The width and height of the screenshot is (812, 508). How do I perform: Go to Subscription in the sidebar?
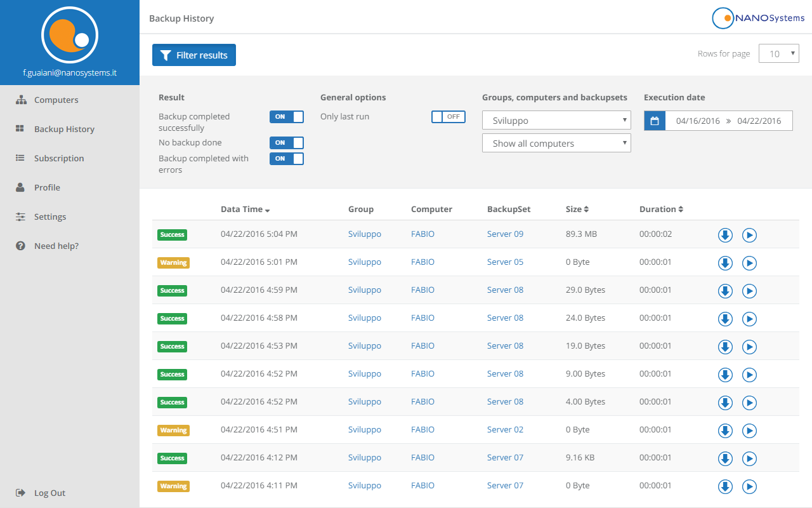tap(58, 158)
